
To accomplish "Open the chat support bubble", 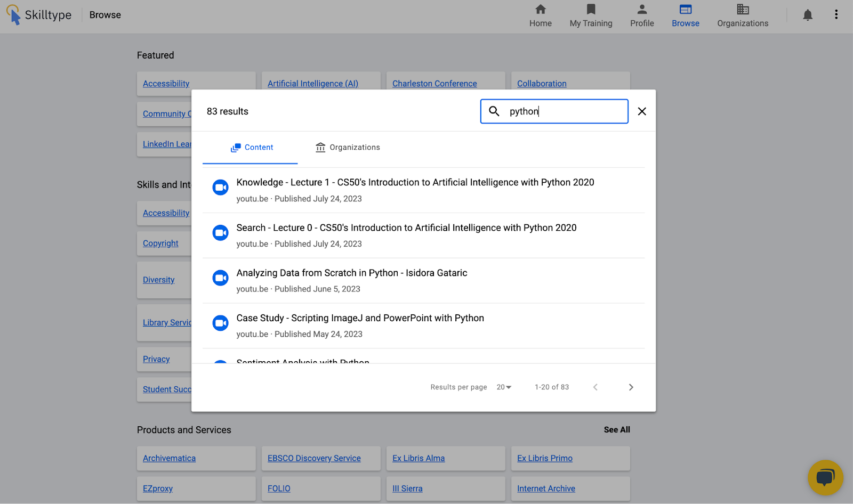I will pos(825,477).
